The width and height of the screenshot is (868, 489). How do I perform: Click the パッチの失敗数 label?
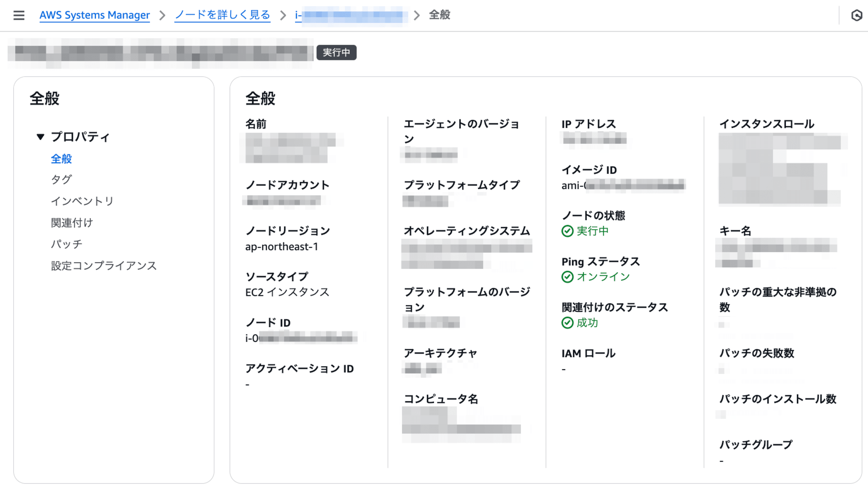[757, 354]
